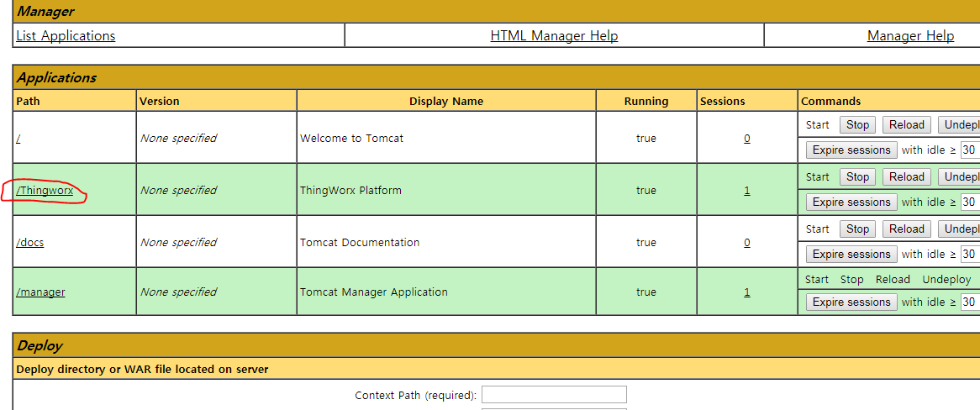This screenshot has width=980, height=410.
Task: Open the List Applications link
Action: 66,35
